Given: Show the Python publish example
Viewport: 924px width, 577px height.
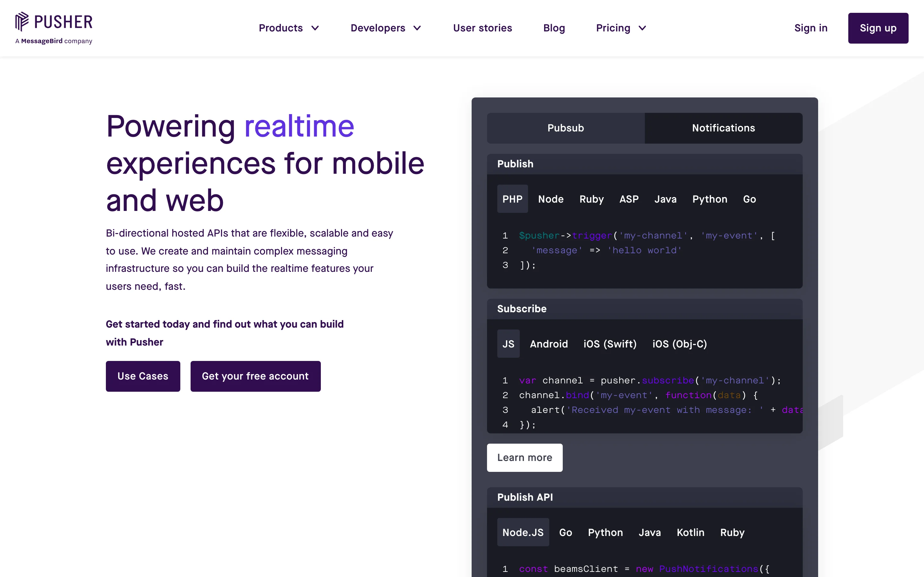Looking at the screenshot, I should [709, 199].
